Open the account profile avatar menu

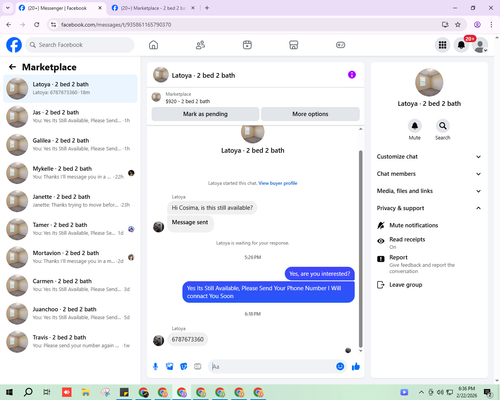(x=480, y=45)
